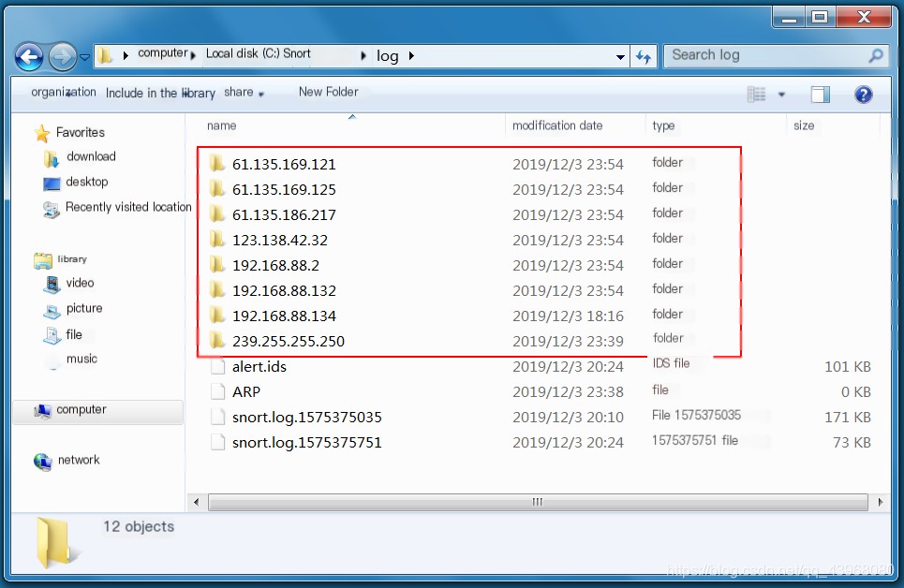Select computer in navigation pane
This screenshot has width=904, height=588.
click(x=98, y=410)
